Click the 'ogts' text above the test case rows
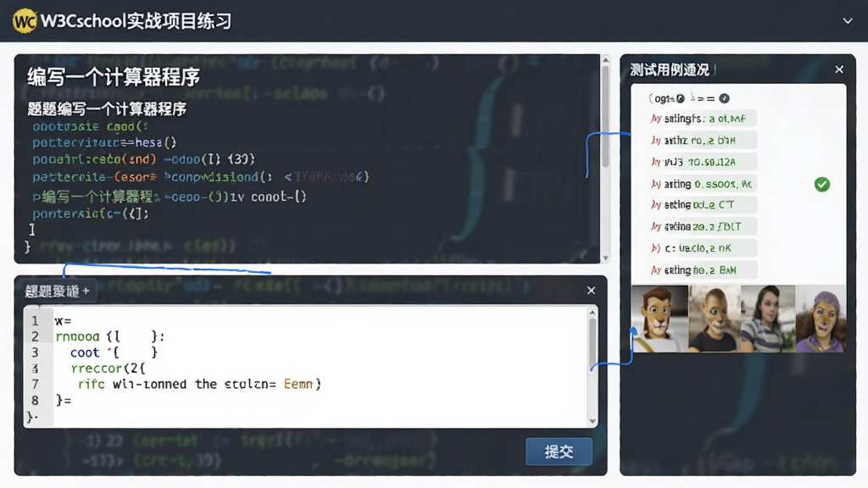Image resolution: width=868 pixels, height=488 pixels. (x=665, y=98)
